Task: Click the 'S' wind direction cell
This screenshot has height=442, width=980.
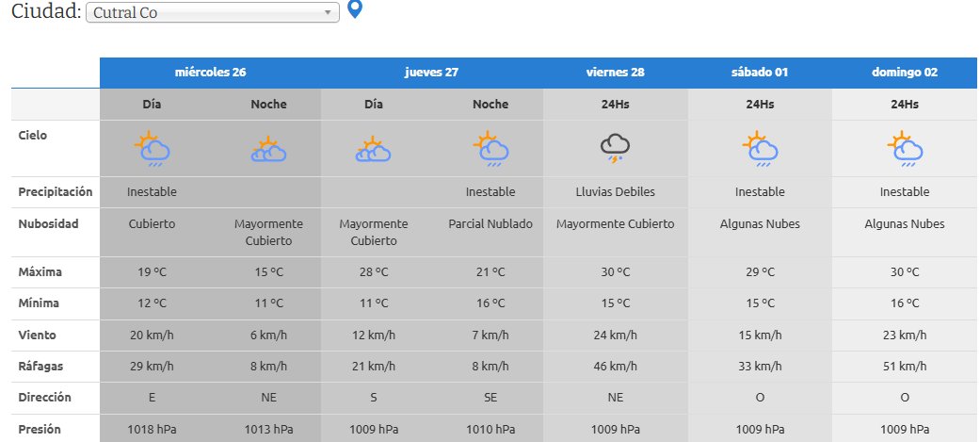Action: pyautogui.click(x=374, y=398)
